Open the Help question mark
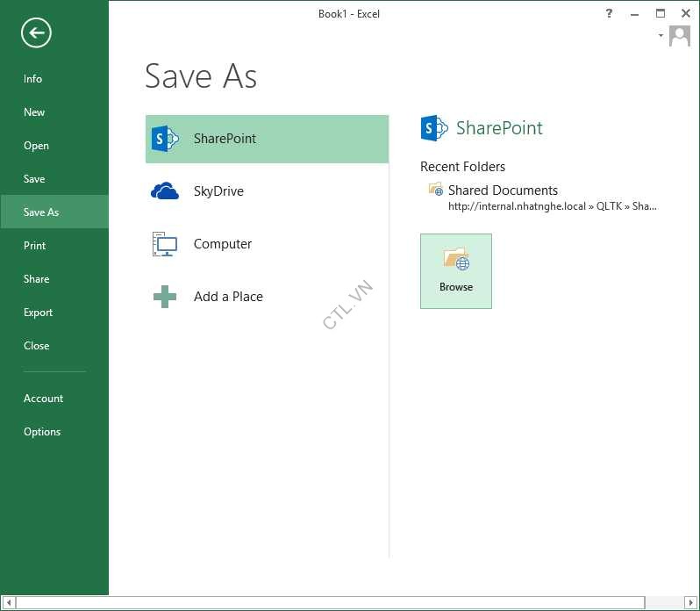The image size is (700, 611). (609, 13)
